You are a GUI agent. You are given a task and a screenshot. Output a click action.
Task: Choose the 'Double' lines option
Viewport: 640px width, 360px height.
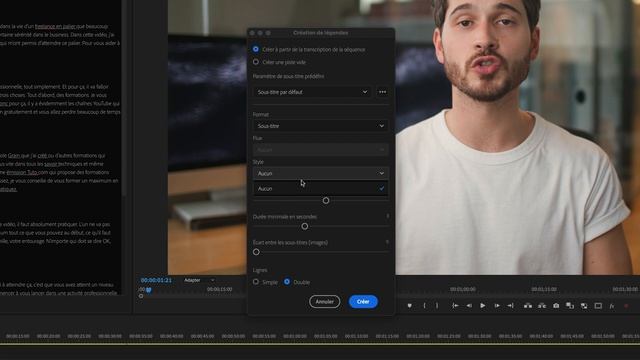[287, 282]
